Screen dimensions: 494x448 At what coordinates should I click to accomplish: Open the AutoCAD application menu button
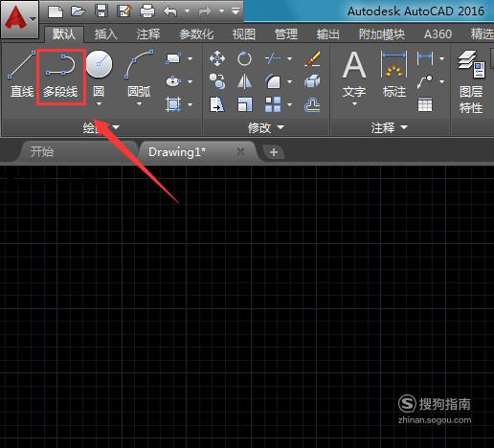pyautogui.click(x=20, y=19)
